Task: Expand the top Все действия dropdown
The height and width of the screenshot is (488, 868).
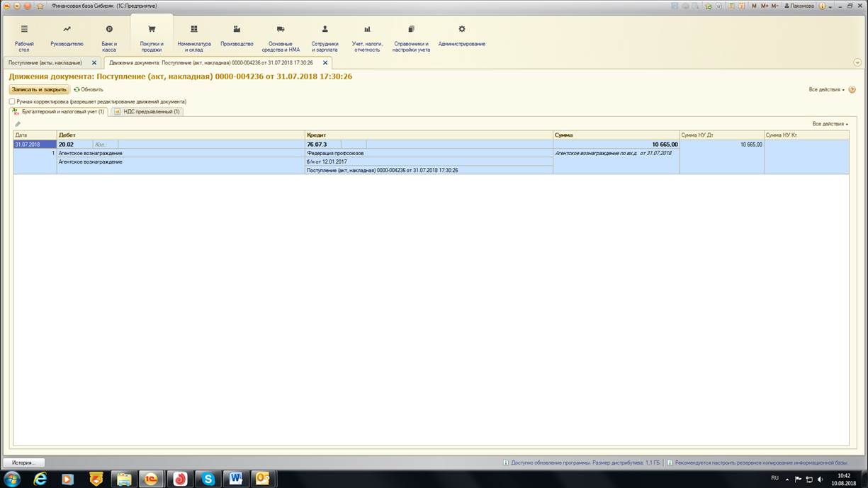Action: (826, 90)
